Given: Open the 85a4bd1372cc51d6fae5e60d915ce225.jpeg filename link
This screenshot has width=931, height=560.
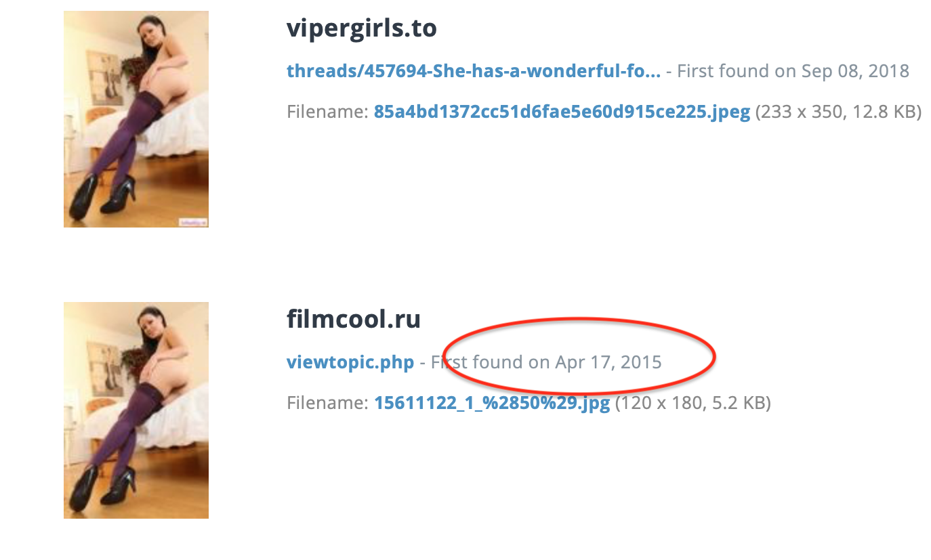Looking at the screenshot, I should pos(562,112).
